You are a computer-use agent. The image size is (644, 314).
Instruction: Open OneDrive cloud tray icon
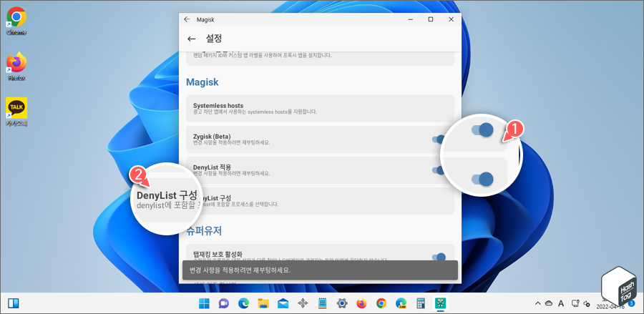549,303
